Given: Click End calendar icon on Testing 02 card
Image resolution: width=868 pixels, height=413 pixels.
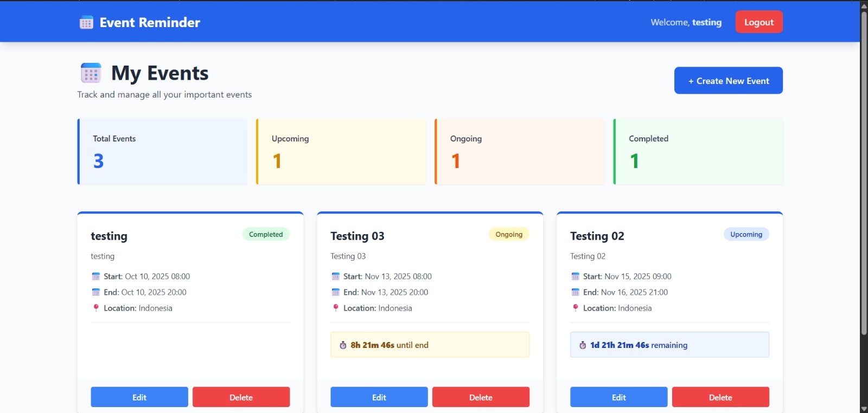Looking at the screenshot, I should [x=575, y=292].
